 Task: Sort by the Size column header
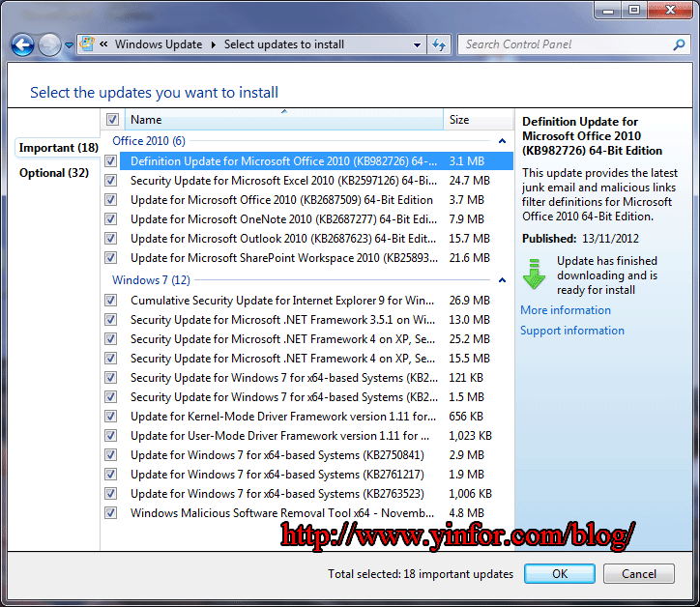(x=479, y=120)
